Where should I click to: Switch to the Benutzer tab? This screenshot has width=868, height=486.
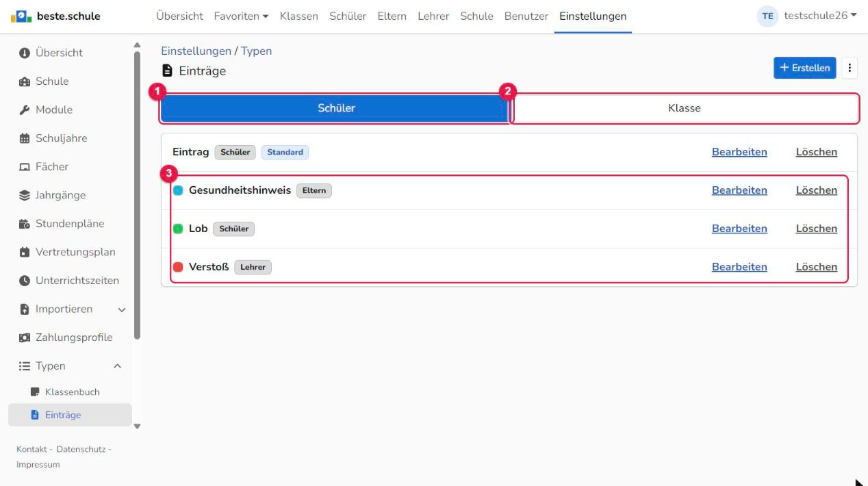point(526,16)
